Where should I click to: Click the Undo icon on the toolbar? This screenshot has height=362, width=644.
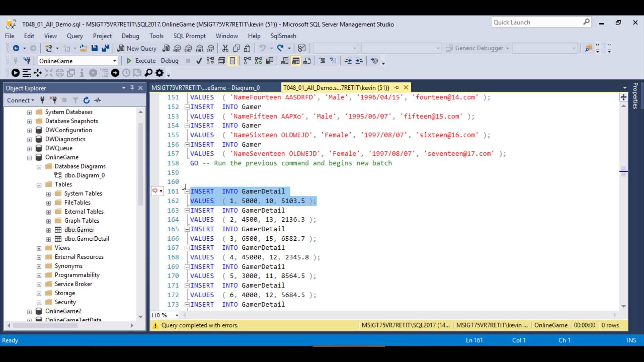click(x=263, y=48)
